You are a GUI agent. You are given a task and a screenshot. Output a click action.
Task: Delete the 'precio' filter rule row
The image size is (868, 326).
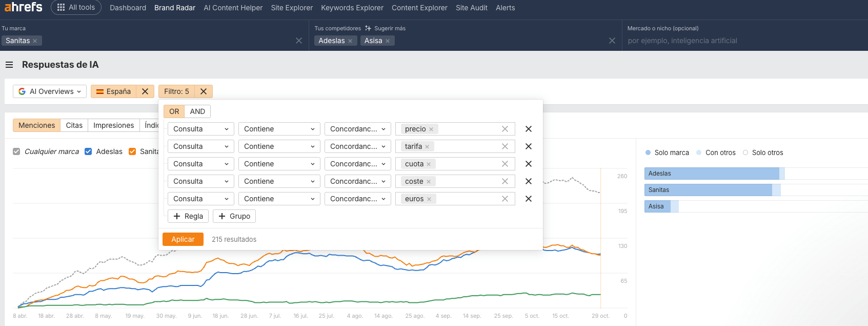click(529, 129)
